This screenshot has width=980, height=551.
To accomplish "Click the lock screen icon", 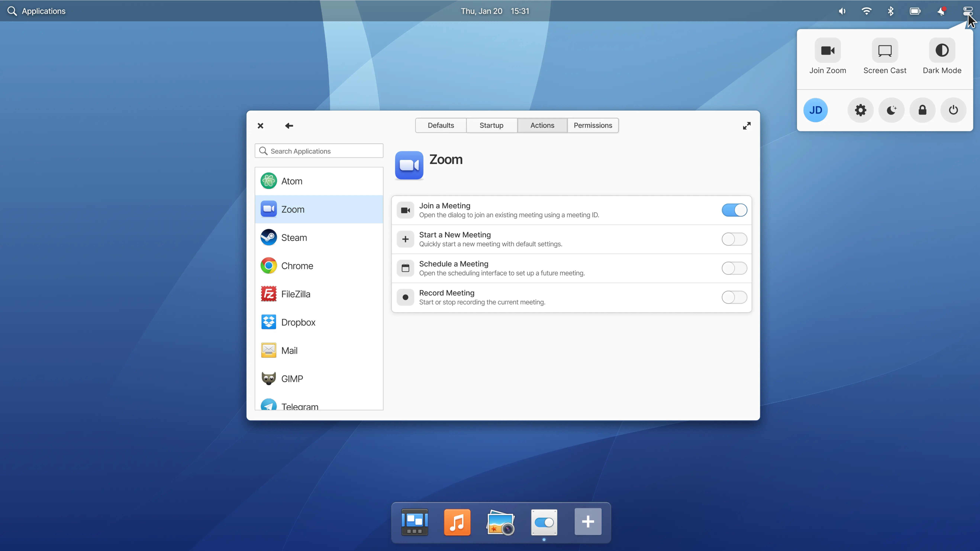I will (x=922, y=110).
